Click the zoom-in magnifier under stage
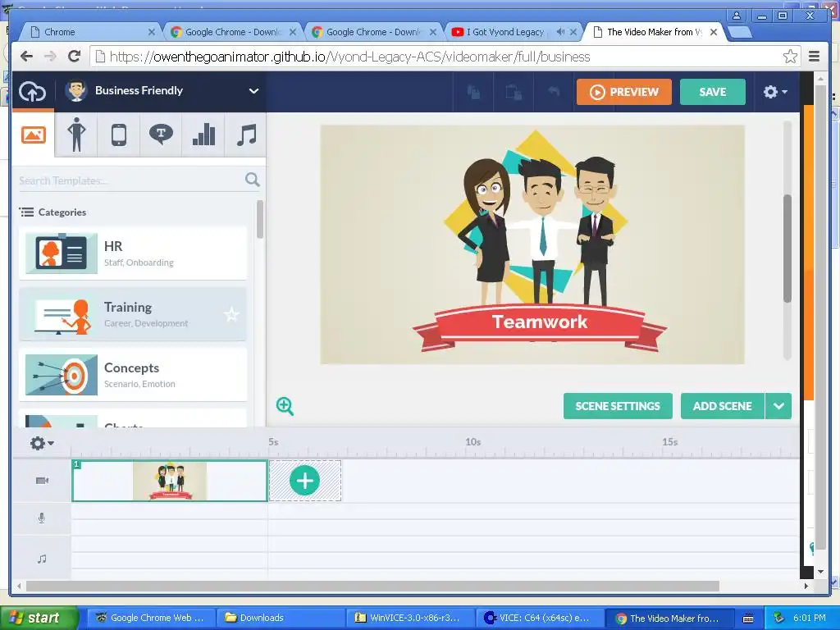The width and height of the screenshot is (840, 630). click(x=285, y=406)
